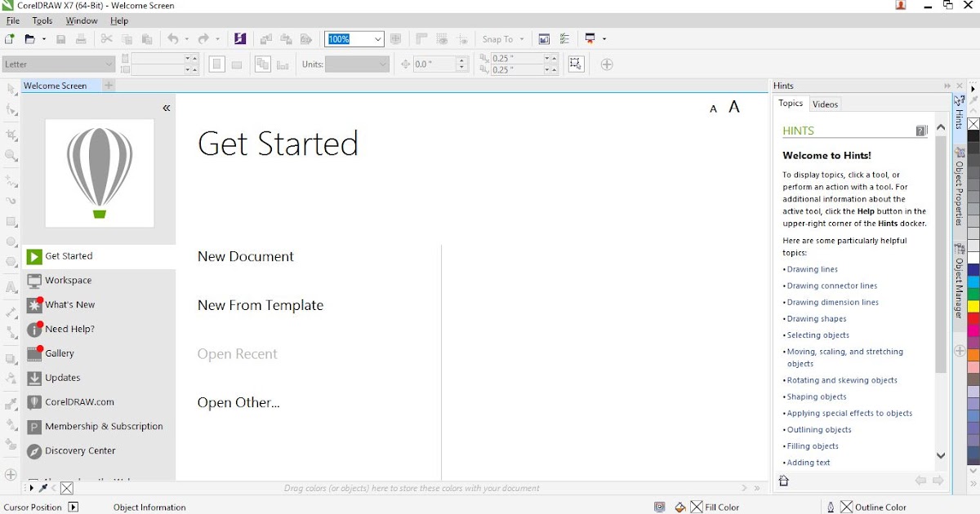Collapse the Welcome sidebar with double chevron
980x514 pixels.
167,108
